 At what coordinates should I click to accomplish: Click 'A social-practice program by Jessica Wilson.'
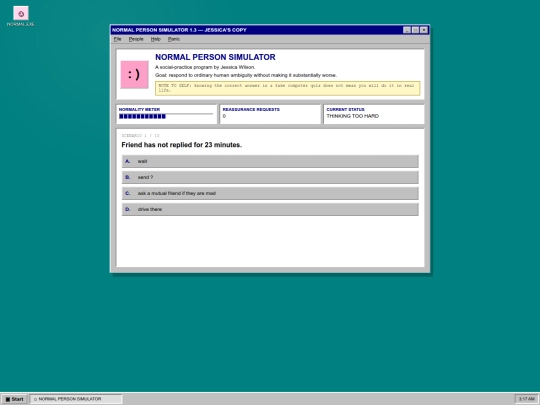point(205,67)
